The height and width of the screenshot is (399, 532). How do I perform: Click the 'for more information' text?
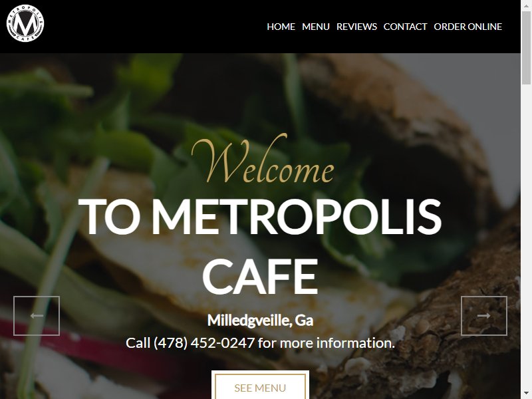(x=327, y=343)
